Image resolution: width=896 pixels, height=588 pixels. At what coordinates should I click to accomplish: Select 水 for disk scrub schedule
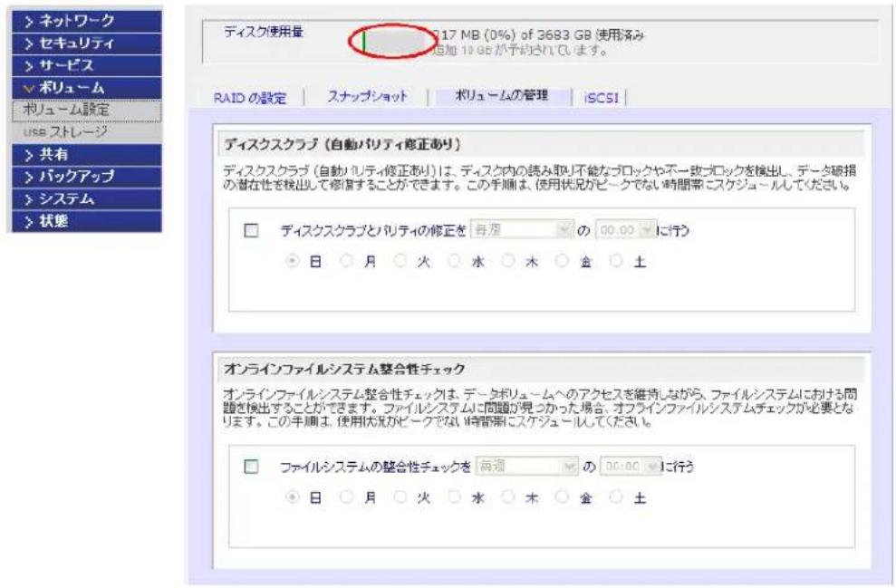point(454,261)
